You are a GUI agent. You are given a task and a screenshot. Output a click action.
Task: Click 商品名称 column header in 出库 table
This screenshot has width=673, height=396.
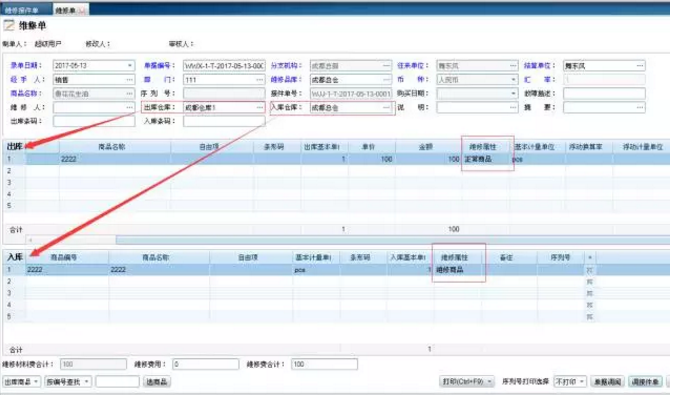coord(112,147)
